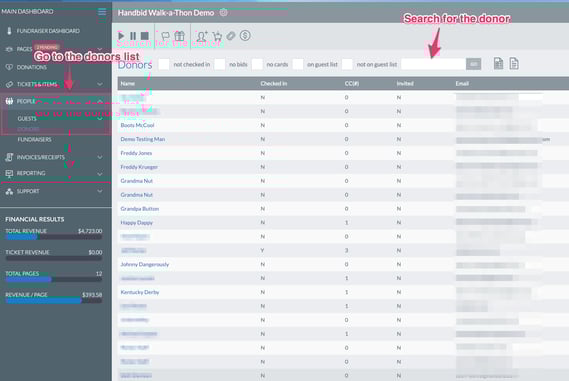Click the donor search input field
This screenshot has width=569, height=381.
click(x=433, y=64)
